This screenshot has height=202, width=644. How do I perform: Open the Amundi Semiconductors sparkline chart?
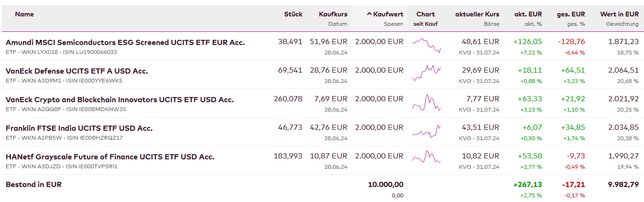coord(426,45)
